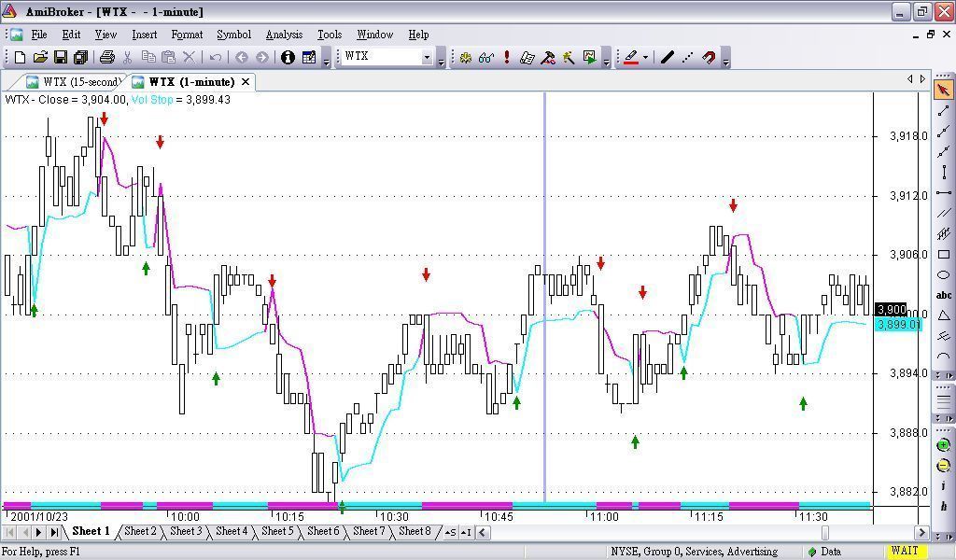Image resolution: width=956 pixels, height=560 pixels.
Task: Select the rectangle drawing tool
Action: [943, 255]
